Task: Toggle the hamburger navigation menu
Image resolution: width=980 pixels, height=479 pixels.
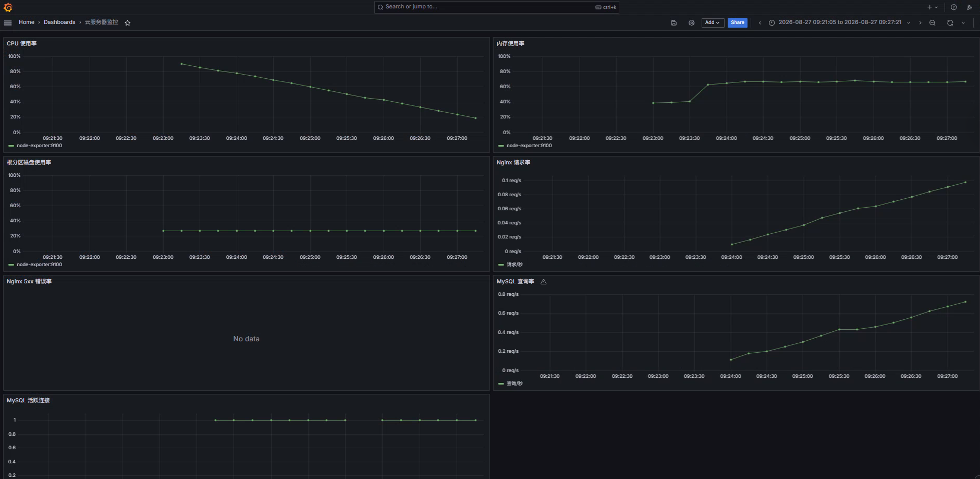Action: pyautogui.click(x=8, y=23)
